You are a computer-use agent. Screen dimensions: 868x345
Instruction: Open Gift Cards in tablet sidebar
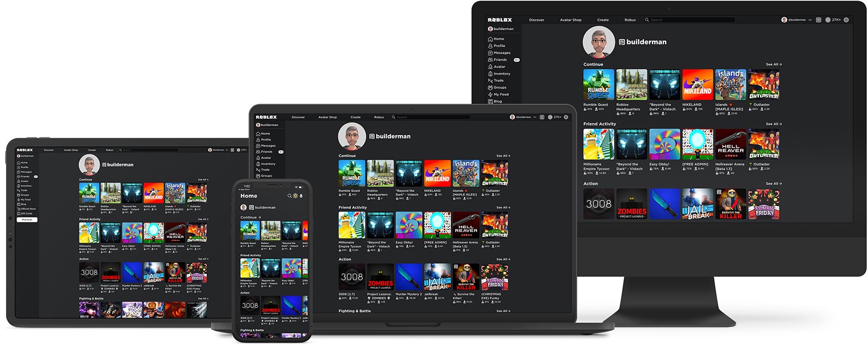[x=26, y=213]
